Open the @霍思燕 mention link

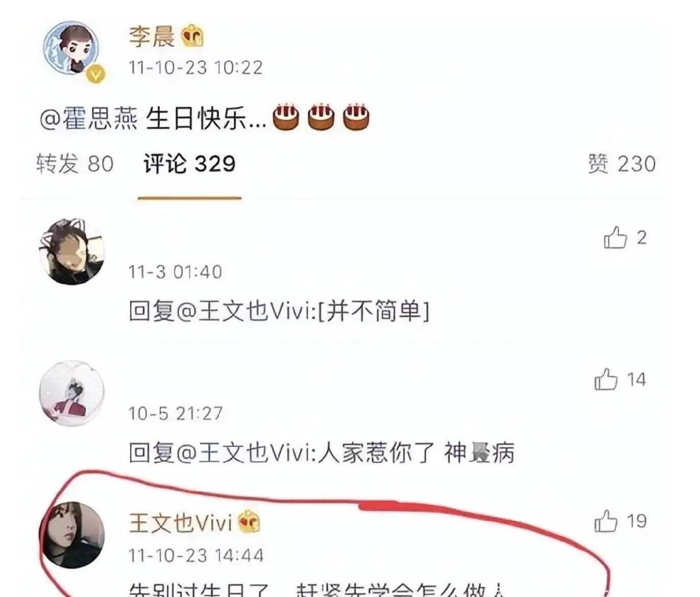[89, 119]
